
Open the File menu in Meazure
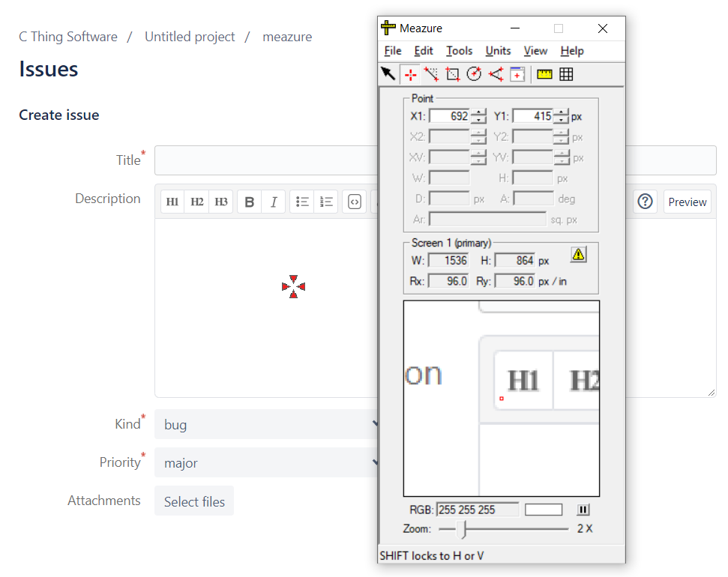pos(393,51)
